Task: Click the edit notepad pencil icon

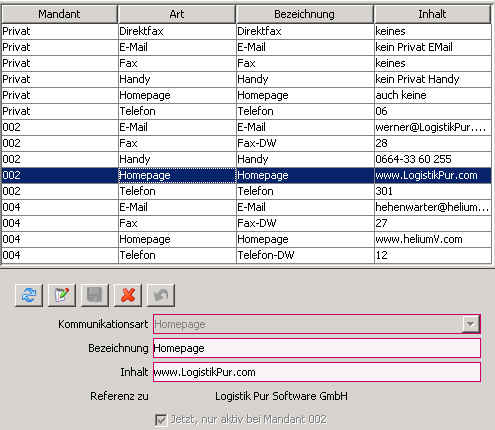Action: [62, 295]
